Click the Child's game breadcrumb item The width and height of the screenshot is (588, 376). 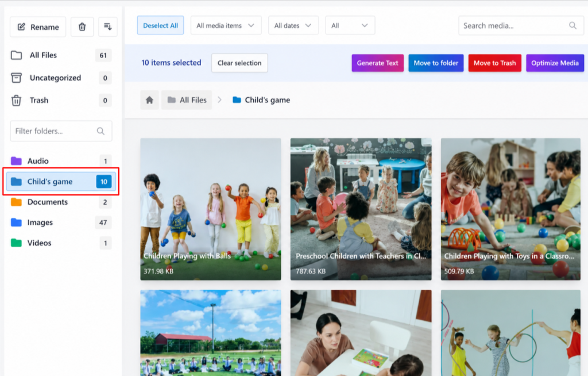pos(261,100)
